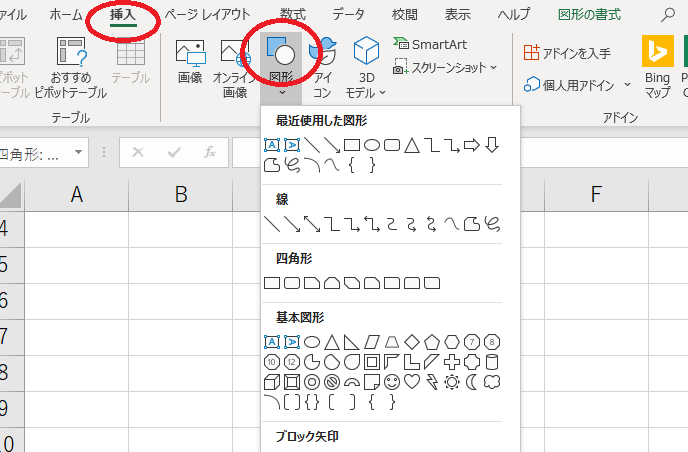Switch to the 表示 tab

click(457, 14)
